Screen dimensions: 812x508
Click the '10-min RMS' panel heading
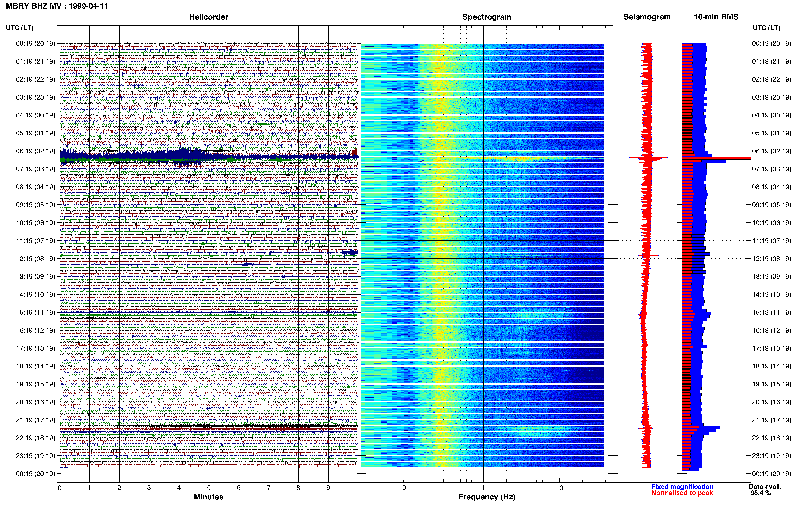click(716, 17)
